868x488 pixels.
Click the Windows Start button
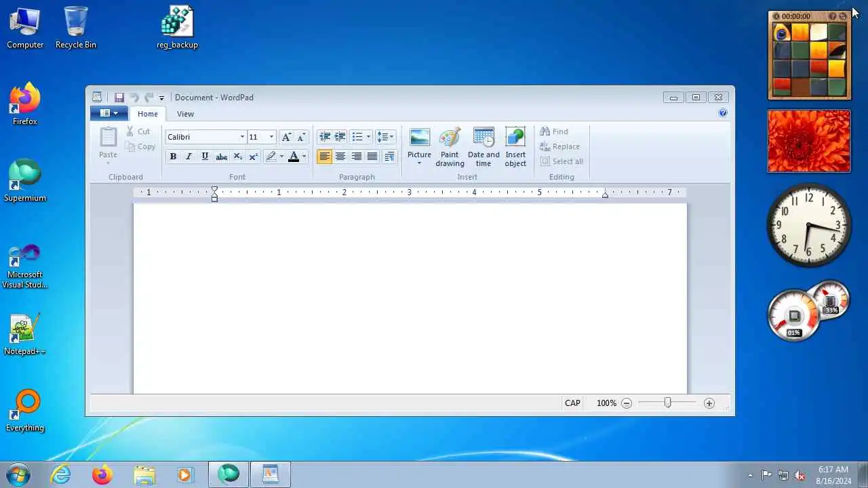(x=18, y=474)
